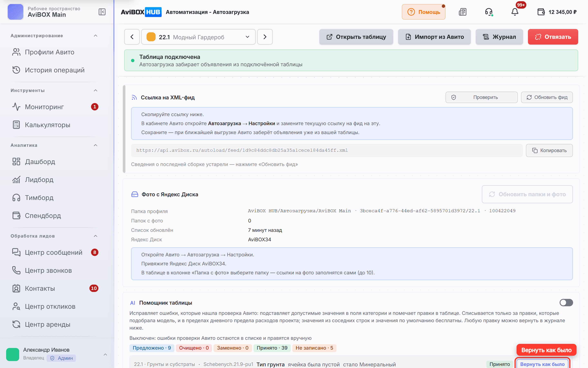Open Центр сообщений menu item
The width and height of the screenshot is (588, 368).
point(55,252)
